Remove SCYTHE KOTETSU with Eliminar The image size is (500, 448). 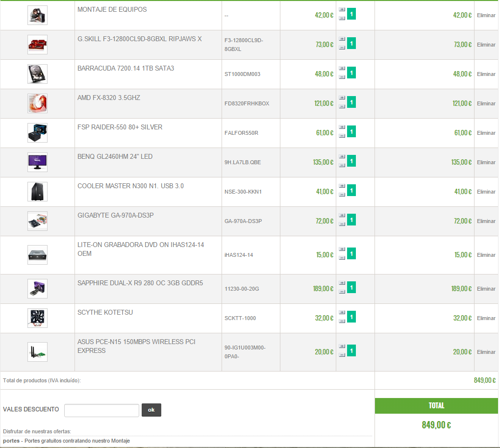tap(486, 318)
